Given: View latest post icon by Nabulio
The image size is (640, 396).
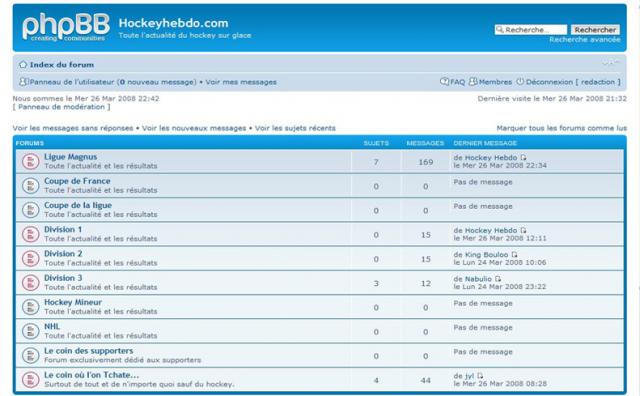Looking at the screenshot, I should (498, 279).
